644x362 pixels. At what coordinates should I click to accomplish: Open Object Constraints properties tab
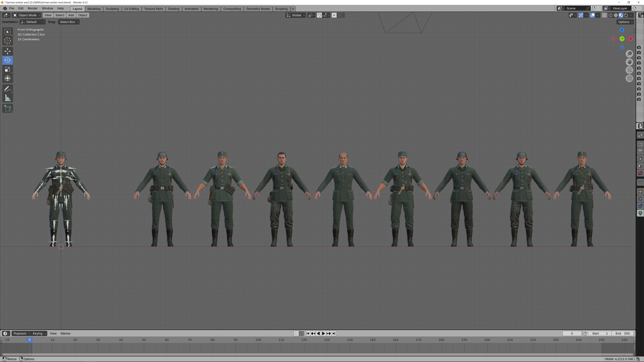[x=640, y=206]
